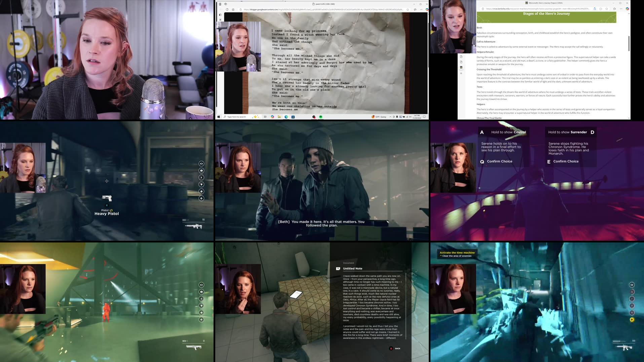Select the bottom power icon in Heavy Pistol scene
Screen dimensions: 644x362
pyautogui.click(x=201, y=198)
